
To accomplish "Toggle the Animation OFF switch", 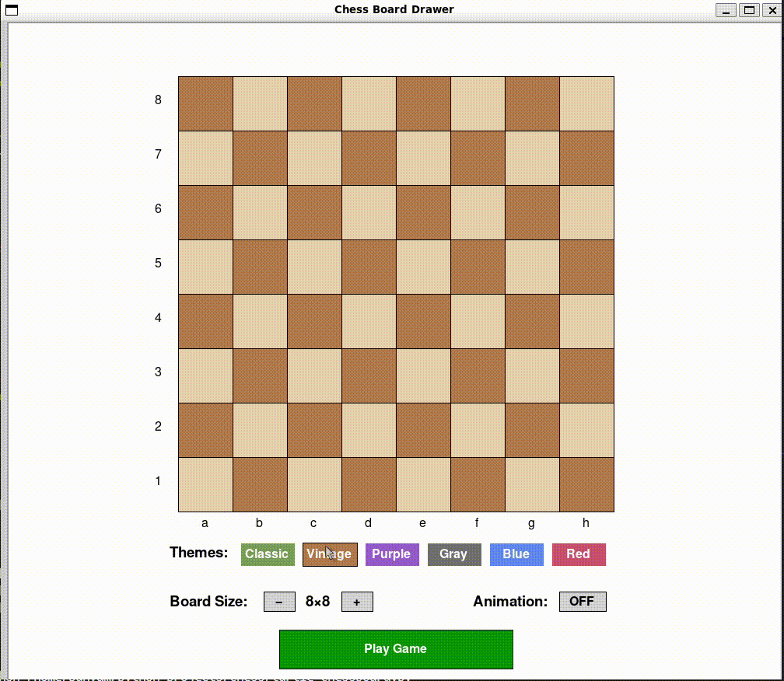I will pyautogui.click(x=582, y=602).
